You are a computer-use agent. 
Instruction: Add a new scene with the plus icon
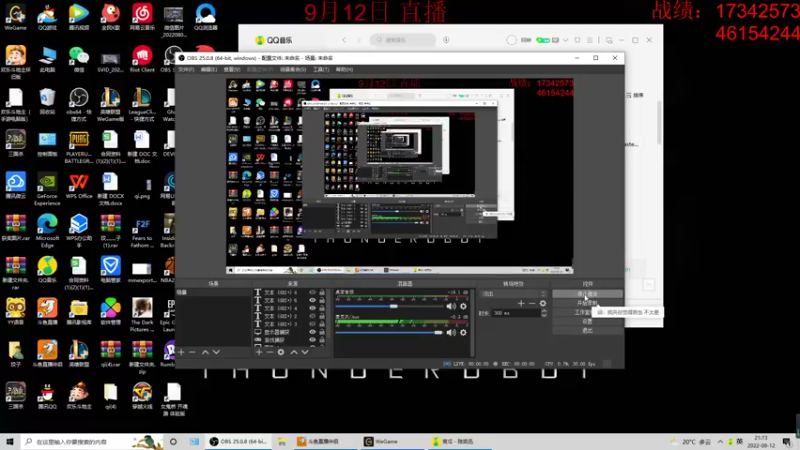[x=181, y=352]
